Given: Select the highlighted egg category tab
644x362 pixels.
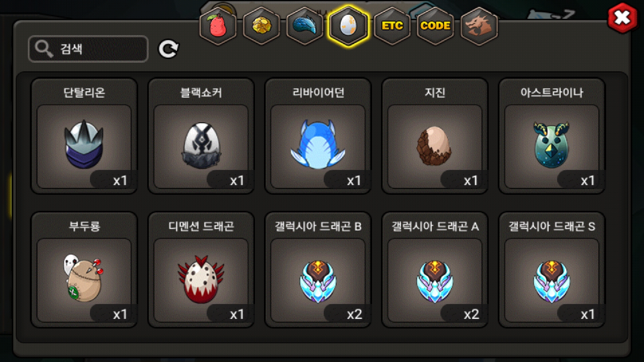Looking at the screenshot, I should click(348, 26).
